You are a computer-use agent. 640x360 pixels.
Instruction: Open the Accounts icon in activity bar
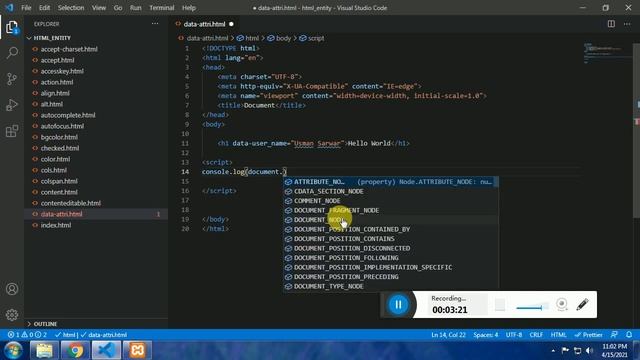click(12, 289)
